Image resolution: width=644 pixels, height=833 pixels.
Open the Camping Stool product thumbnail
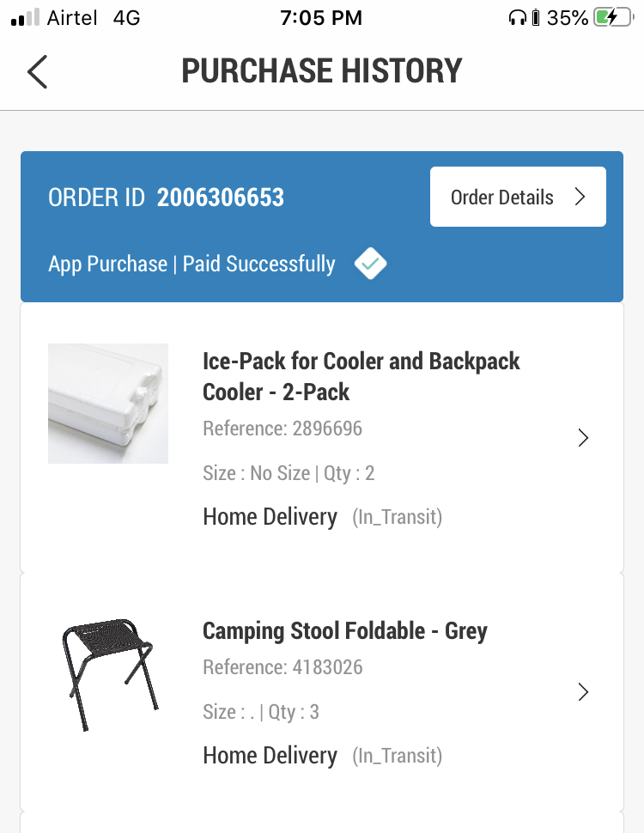[x=109, y=674]
